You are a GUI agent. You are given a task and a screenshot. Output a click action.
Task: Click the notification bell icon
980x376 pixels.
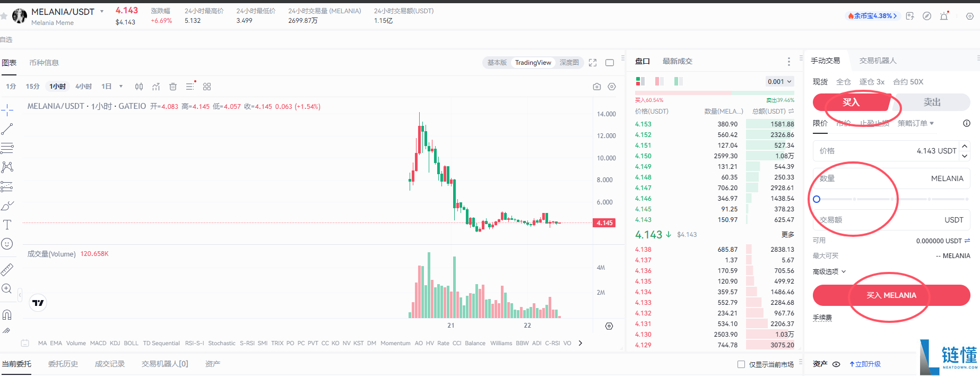coord(944,16)
